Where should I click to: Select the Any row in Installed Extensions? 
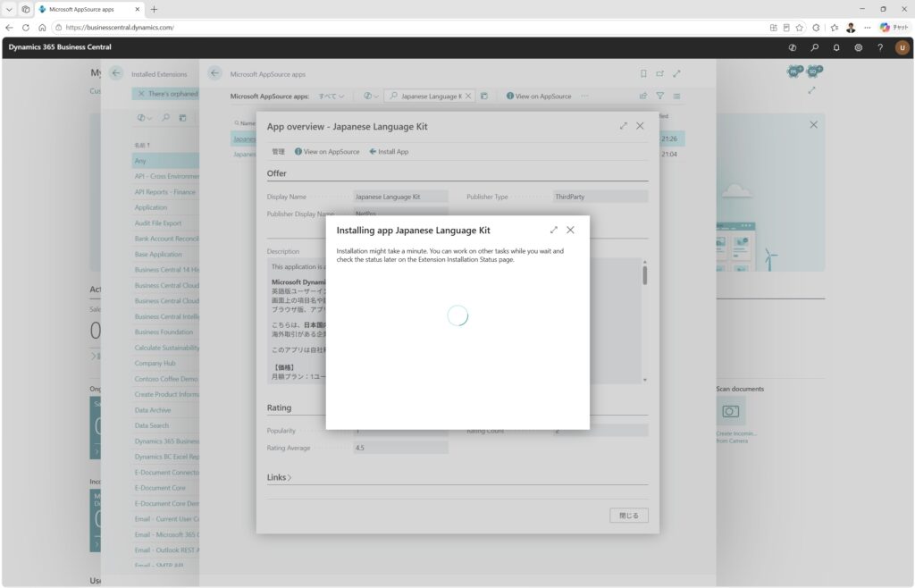point(165,161)
